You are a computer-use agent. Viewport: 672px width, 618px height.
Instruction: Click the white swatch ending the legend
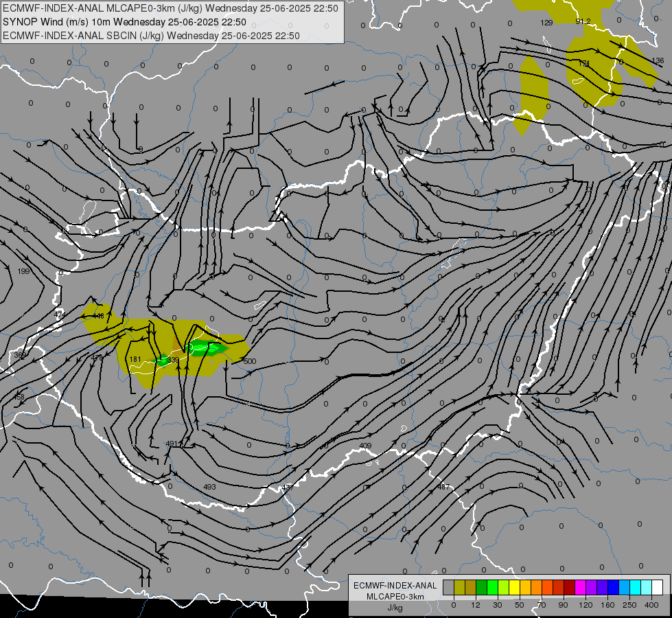click(x=658, y=588)
